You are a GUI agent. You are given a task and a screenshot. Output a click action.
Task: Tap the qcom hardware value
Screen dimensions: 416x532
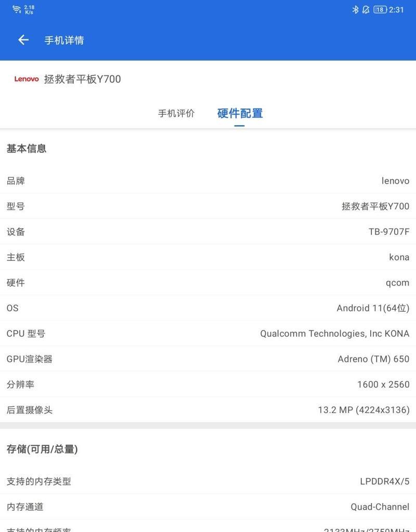point(397,283)
